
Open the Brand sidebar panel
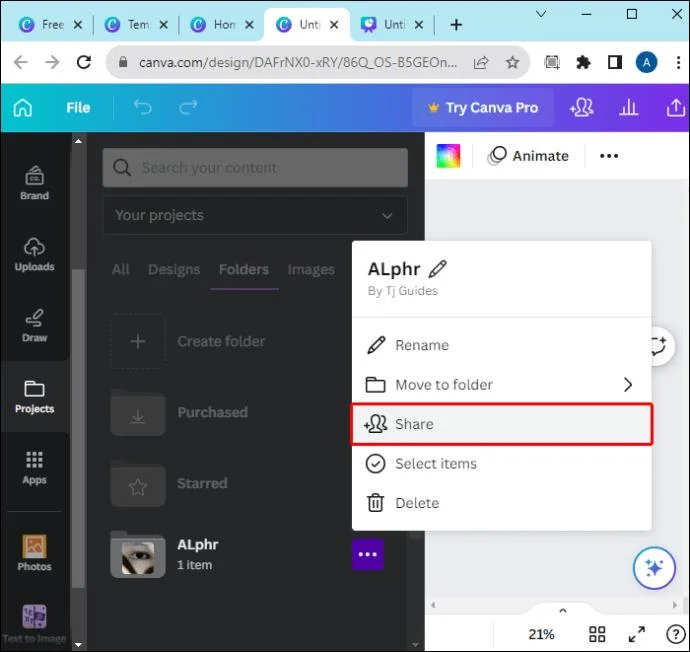(x=34, y=183)
